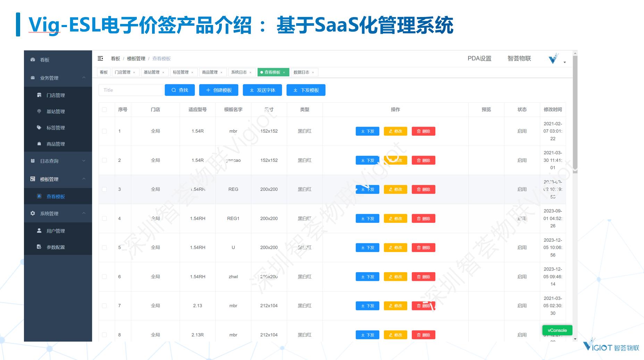This screenshot has width=644, height=360.
Task: Switch to the 商品管理 tab
Action: click(x=210, y=72)
